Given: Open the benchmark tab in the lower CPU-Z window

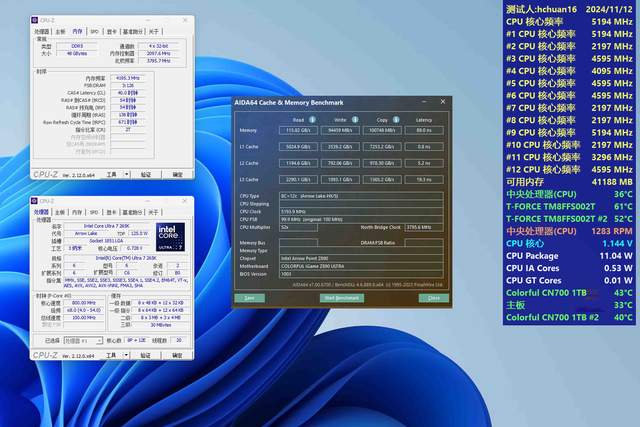Looking at the screenshot, I should [x=133, y=212].
